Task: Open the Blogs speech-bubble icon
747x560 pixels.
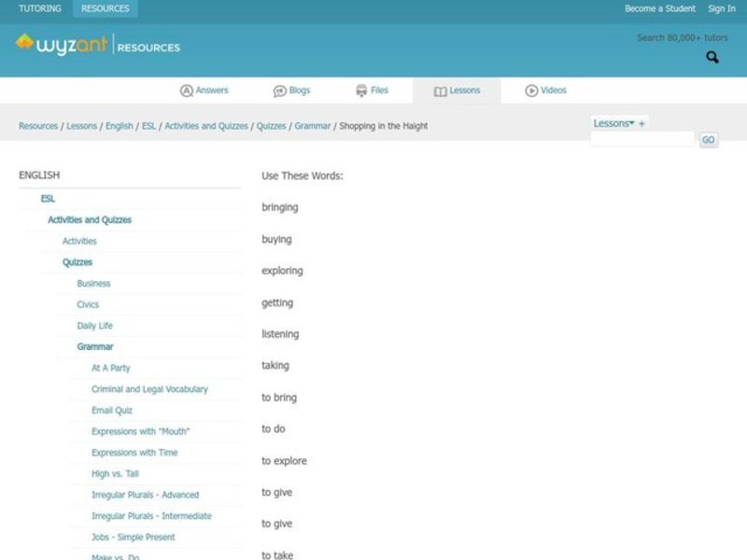Action: click(x=280, y=90)
